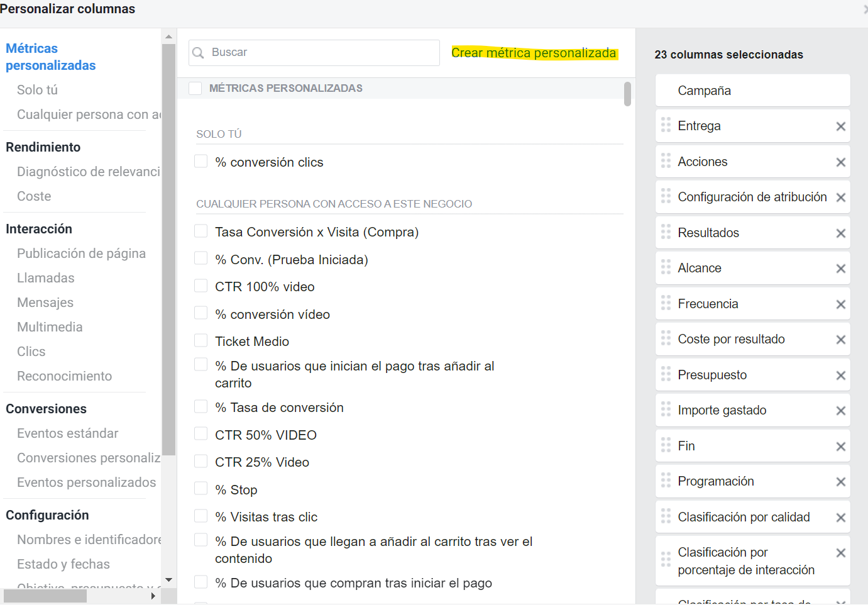Remove the Clasificación por calidad column
Image resolution: width=868 pixels, height=612 pixels.
840,516
